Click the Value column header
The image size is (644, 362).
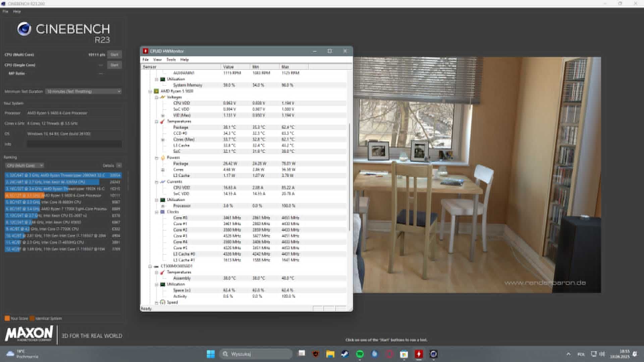[235, 67]
